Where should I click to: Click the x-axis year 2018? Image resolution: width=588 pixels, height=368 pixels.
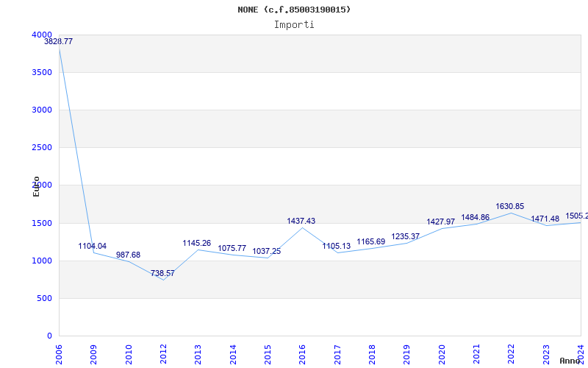(372, 355)
